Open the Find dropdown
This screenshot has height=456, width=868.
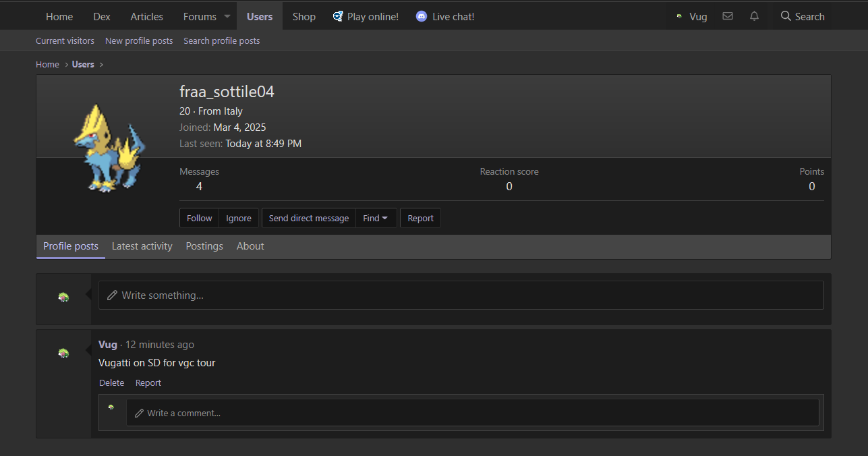[x=375, y=218]
